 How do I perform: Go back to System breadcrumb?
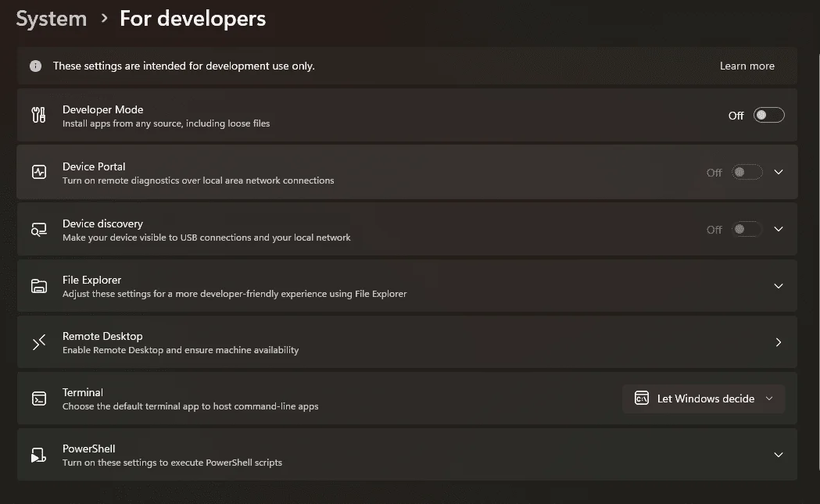[52, 19]
